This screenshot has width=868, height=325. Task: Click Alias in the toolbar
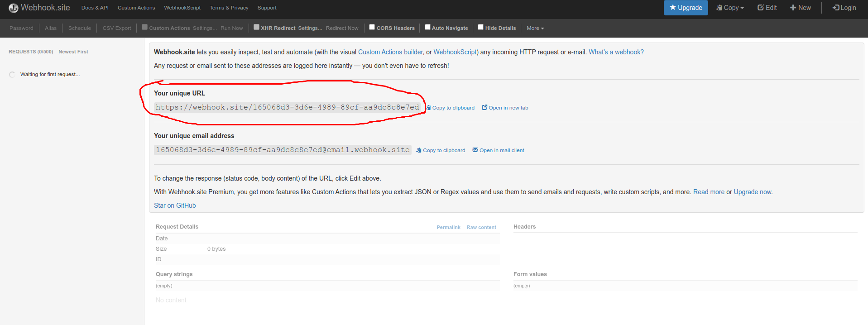[51, 28]
